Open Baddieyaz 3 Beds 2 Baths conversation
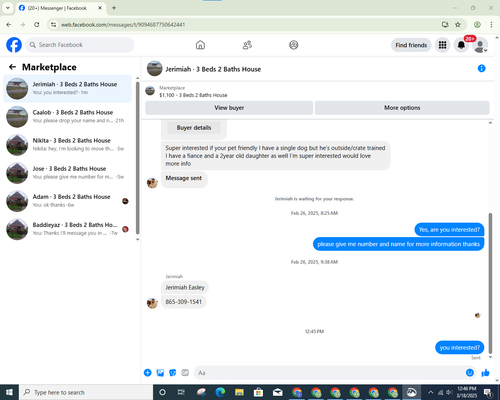Viewport: 500px width, 400px height. [67, 229]
